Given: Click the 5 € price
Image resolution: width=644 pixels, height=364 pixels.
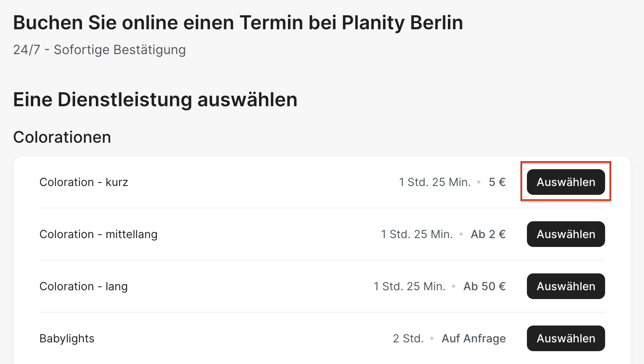Looking at the screenshot, I should click(497, 182).
